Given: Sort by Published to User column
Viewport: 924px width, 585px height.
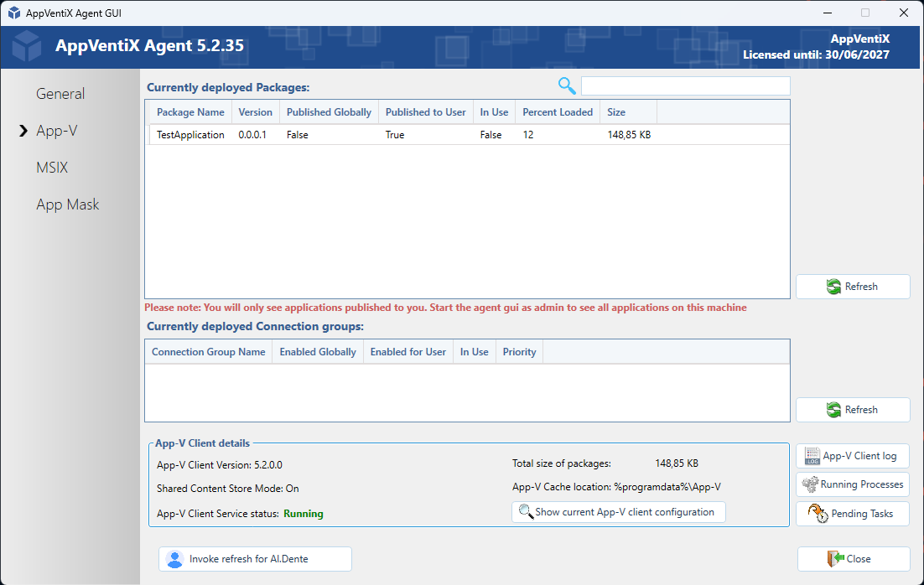Looking at the screenshot, I should (x=425, y=112).
